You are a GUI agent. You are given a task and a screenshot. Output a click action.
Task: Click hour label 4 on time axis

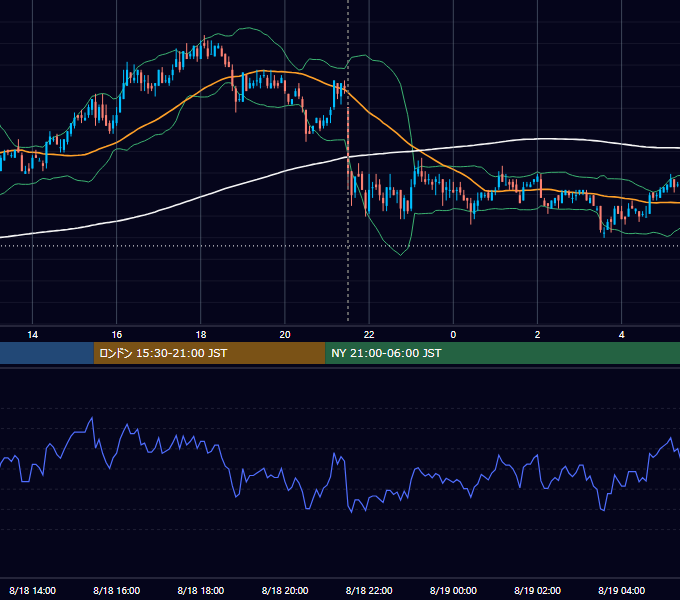tap(621, 335)
